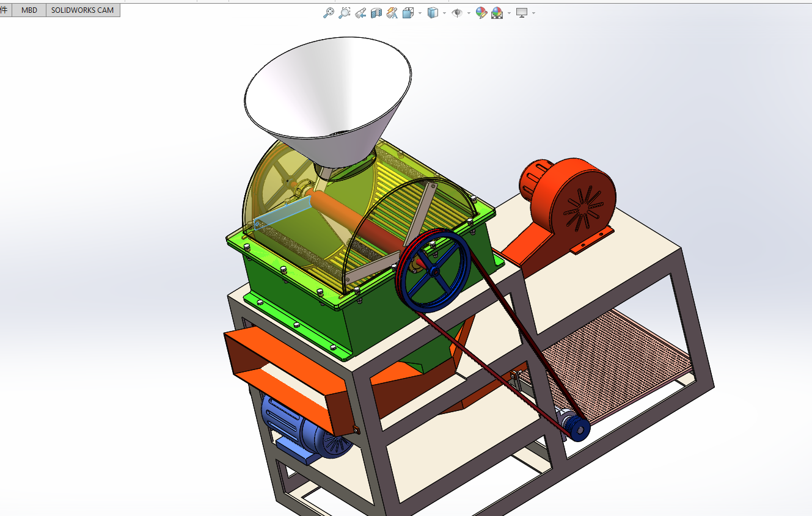This screenshot has width=812, height=516.
Task: Expand the View Settings dropdown arrow
Action: click(x=533, y=13)
